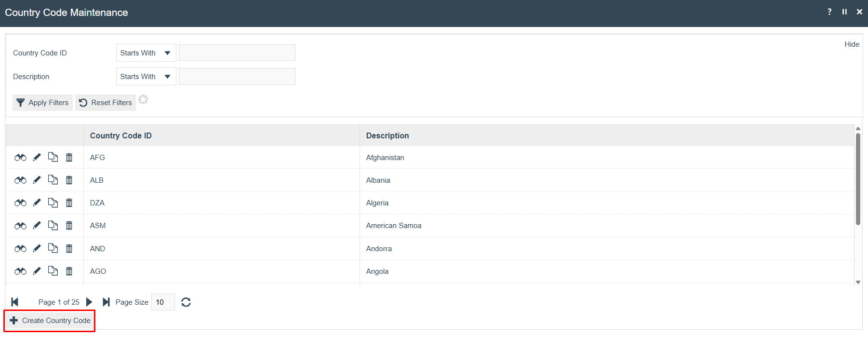Viewport: 868px width, 337px height.
Task: Select the American Samoa description cell
Action: [x=607, y=226]
